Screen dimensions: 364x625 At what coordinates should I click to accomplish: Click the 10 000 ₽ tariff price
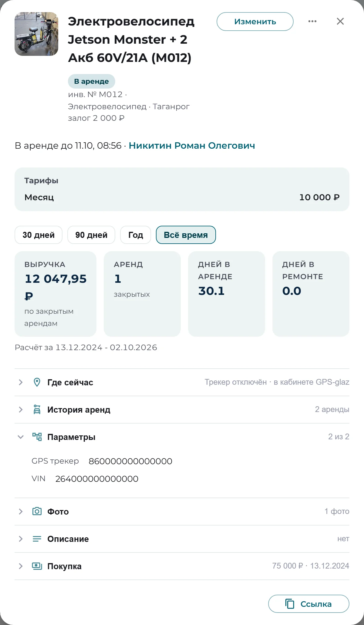point(319,197)
